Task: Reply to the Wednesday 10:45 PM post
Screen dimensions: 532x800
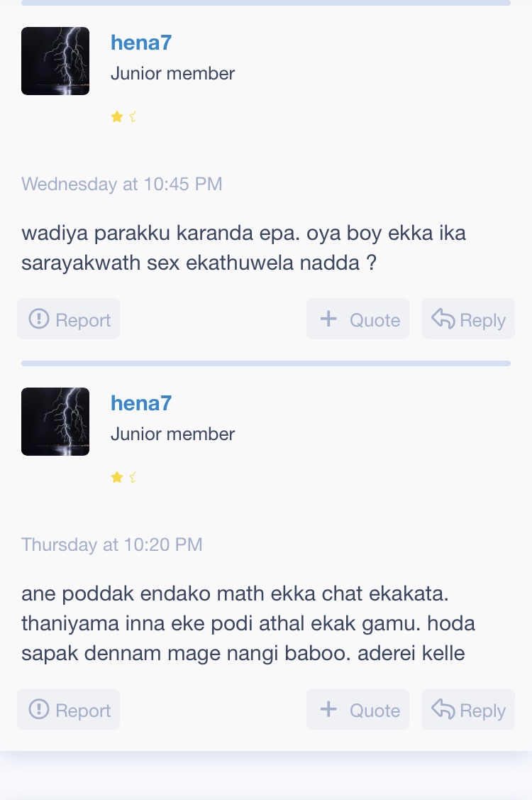Action: tap(467, 319)
